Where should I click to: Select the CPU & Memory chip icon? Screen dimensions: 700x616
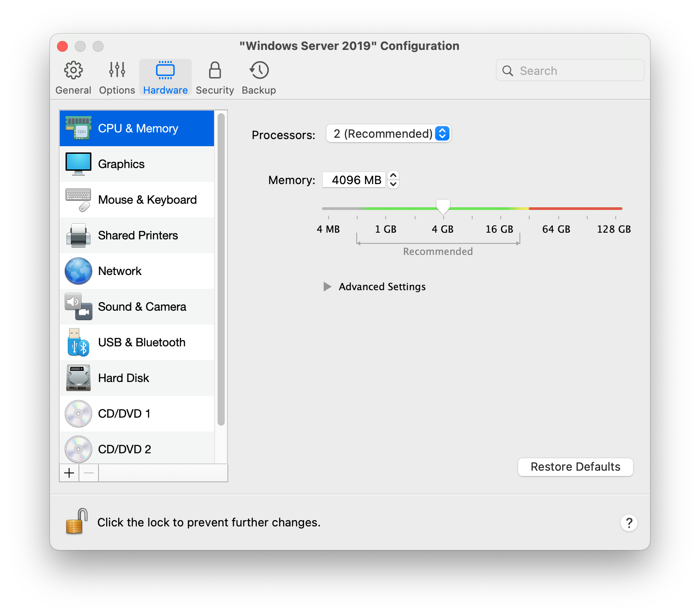point(78,128)
